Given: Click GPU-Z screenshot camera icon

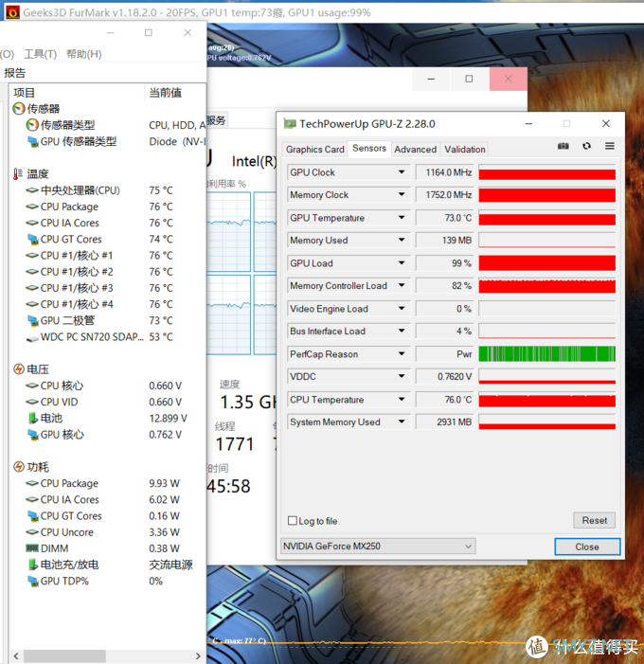Looking at the screenshot, I should (x=563, y=146).
